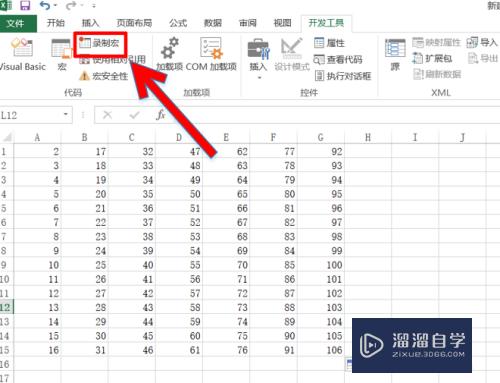The image size is (500, 383).
Task: Switch to the 页面布局 Page Layout tab
Action: tap(134, 23)
